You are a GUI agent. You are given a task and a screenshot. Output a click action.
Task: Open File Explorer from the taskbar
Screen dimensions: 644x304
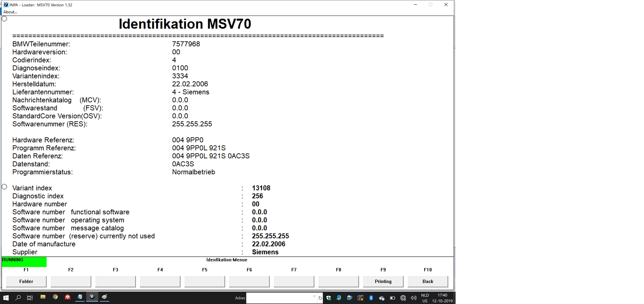point(43,297)
